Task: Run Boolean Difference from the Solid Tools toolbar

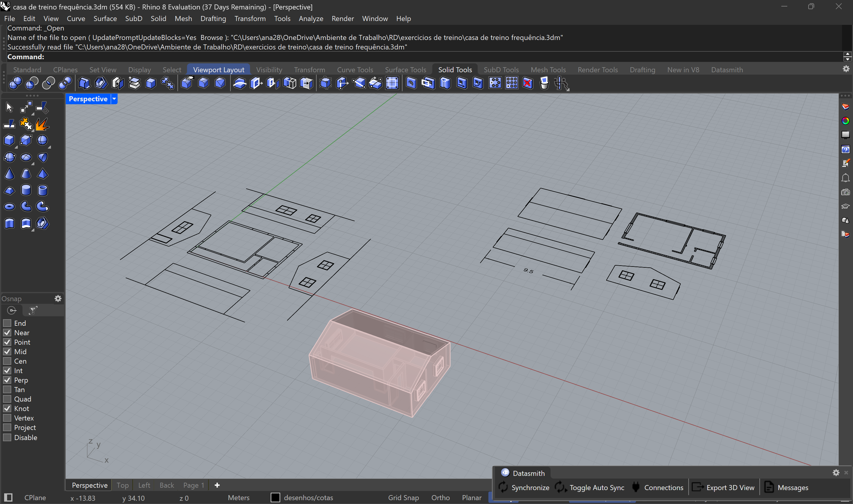Action: pyautogui.click(x=32, y=84)
